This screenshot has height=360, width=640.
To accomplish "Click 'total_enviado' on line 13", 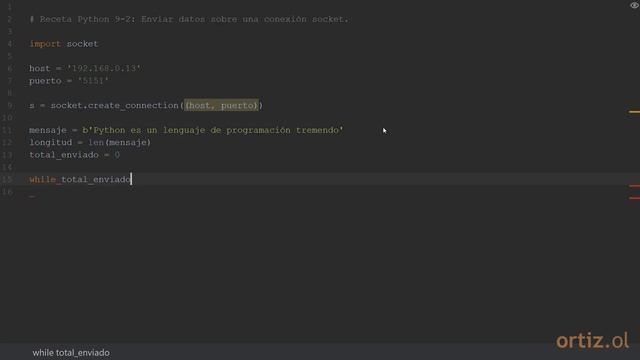I will click(64, 155).
